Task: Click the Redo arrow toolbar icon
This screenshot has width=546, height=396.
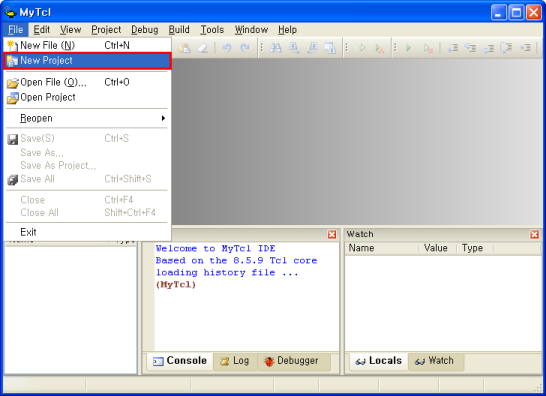Action: pyautogui.click(x=245, y=48)
